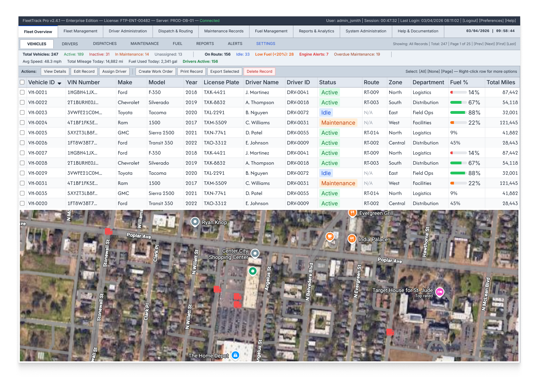
Task: Select the Center City Shopping Center map pin
Action: tap(255, 253)
